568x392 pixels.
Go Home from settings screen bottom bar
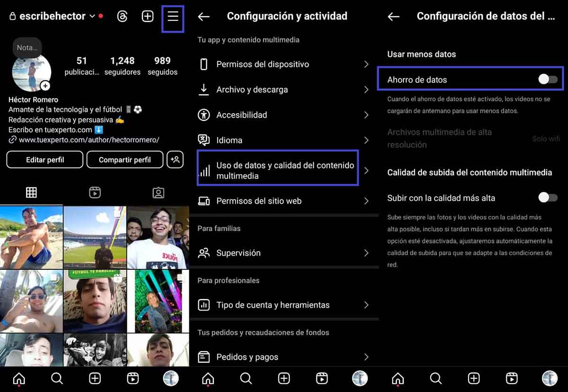tap(208, 378)
